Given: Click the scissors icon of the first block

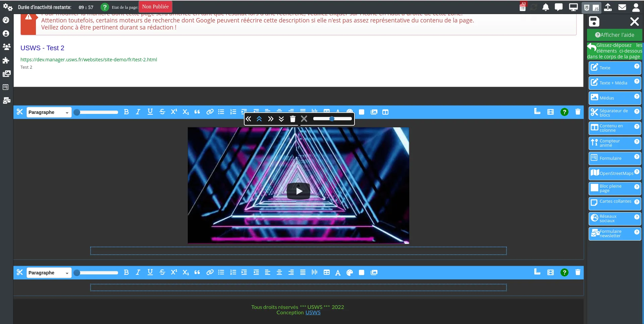Looking at the screenshot, I should [20, 112].
